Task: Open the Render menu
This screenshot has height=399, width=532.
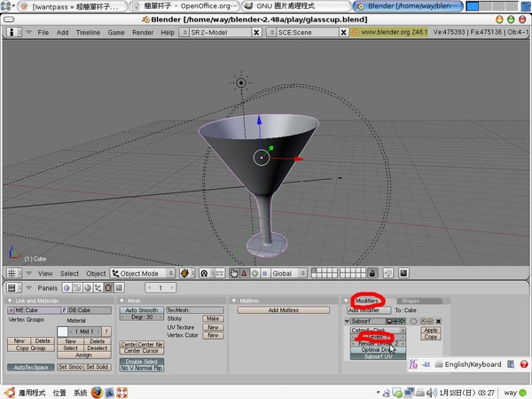Action: tap(143, 33)
